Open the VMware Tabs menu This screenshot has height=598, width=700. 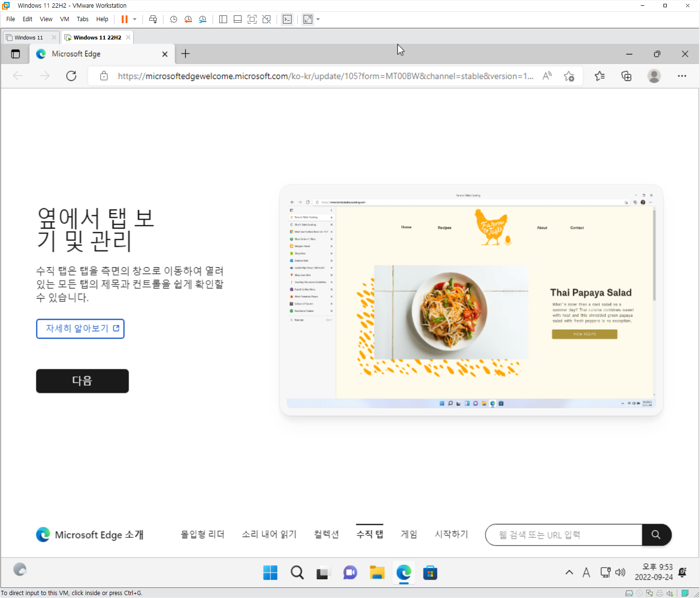(83, 19)
